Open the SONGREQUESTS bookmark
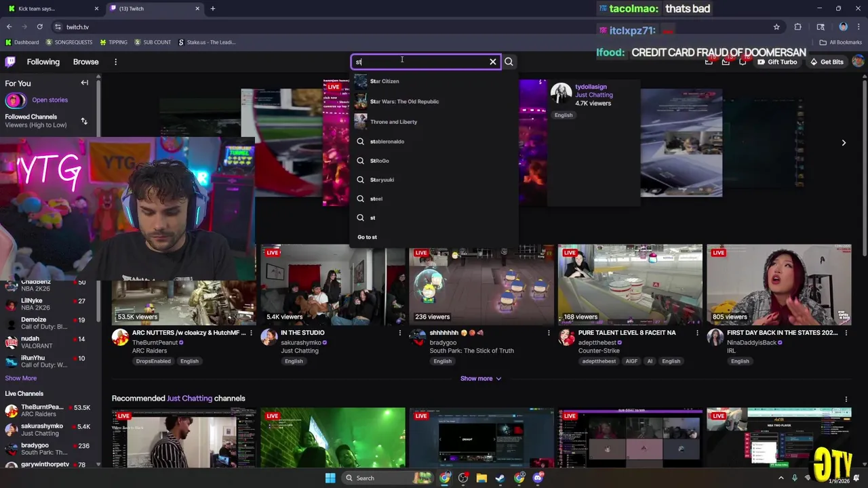Image resolution: width=868 pixels, height=488 pixels. tap(69, 42)
